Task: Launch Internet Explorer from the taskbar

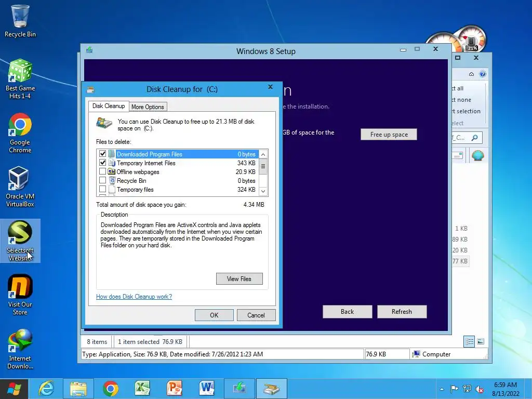Action: click(x=46, y=389)
